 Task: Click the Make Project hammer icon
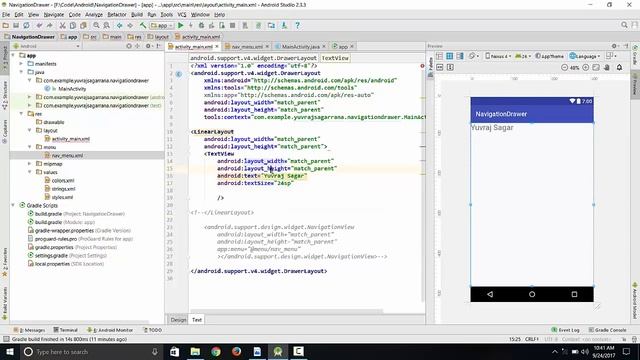[x=143, y=25]
